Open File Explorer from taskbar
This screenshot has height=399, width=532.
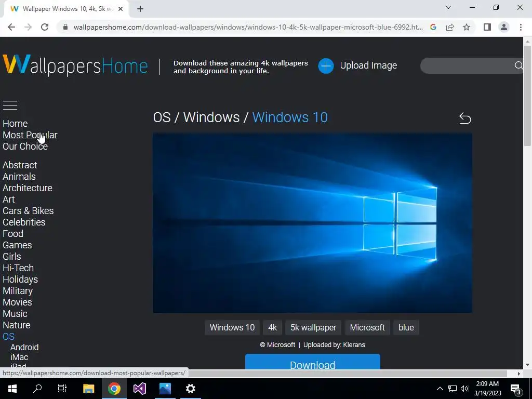88,389
